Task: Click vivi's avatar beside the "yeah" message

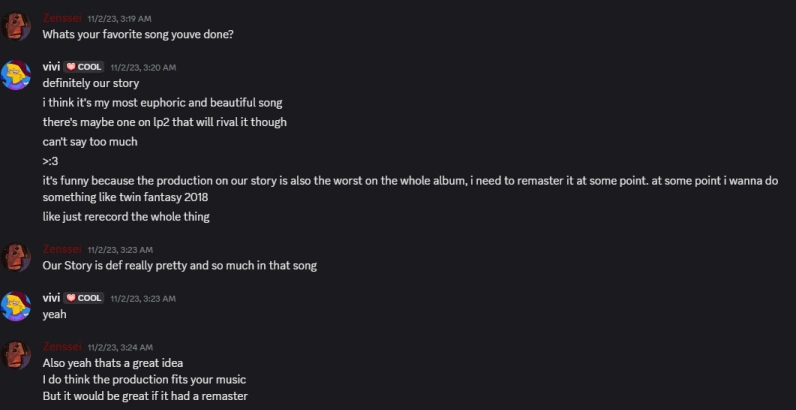Action: [x=16, y=306]
